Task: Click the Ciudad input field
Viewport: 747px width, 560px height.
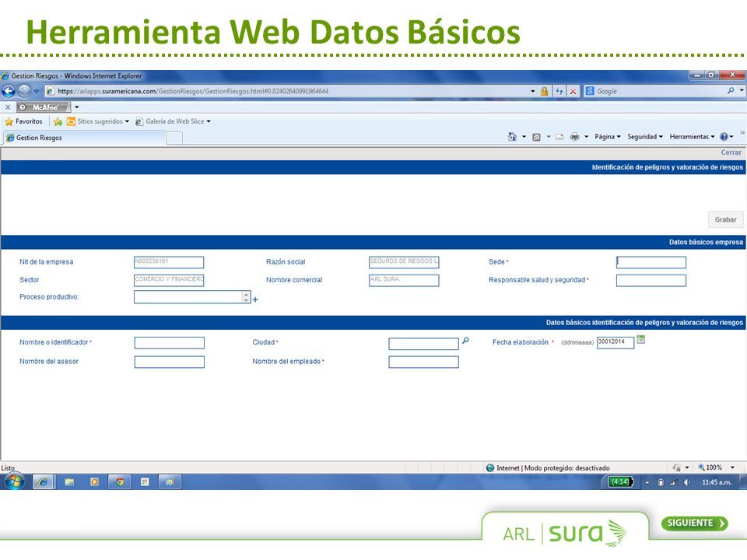Action: click(423, 343)
